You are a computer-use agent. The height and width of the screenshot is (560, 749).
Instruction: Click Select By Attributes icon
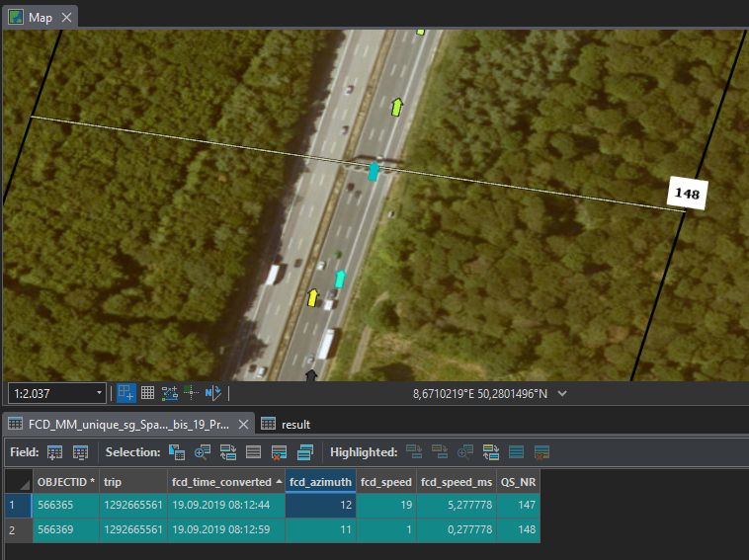click(178, 452)
